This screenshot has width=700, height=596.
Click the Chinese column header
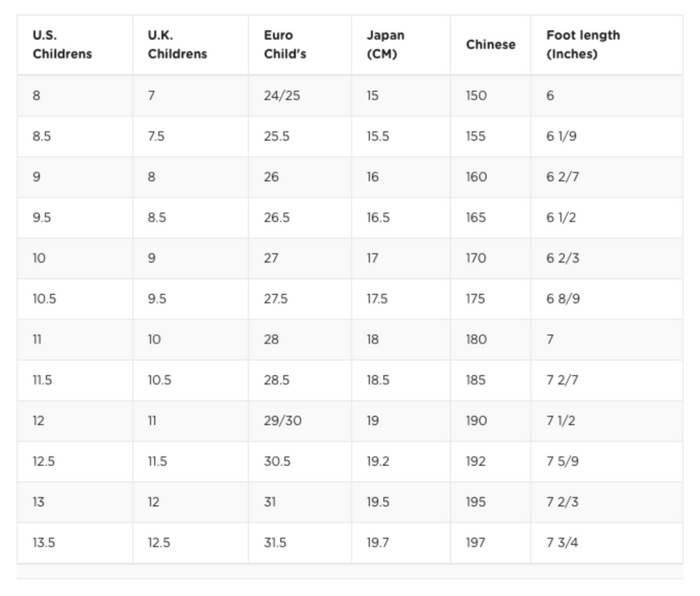click(x=491, y=45)
